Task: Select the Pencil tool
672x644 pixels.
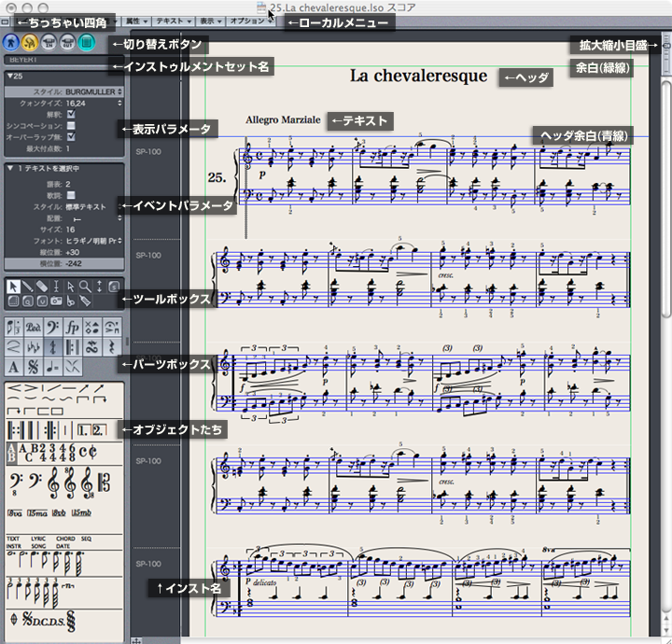Action: click(x=27, y=287)
